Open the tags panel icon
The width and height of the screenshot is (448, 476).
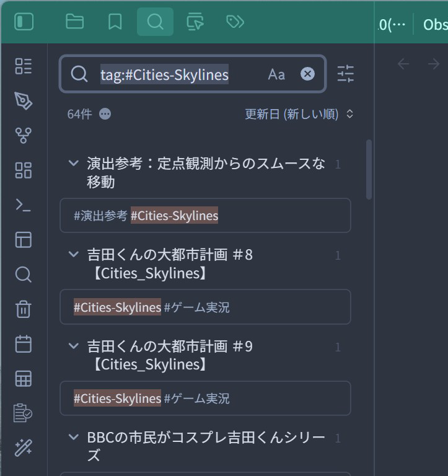(x=235, y=22)
